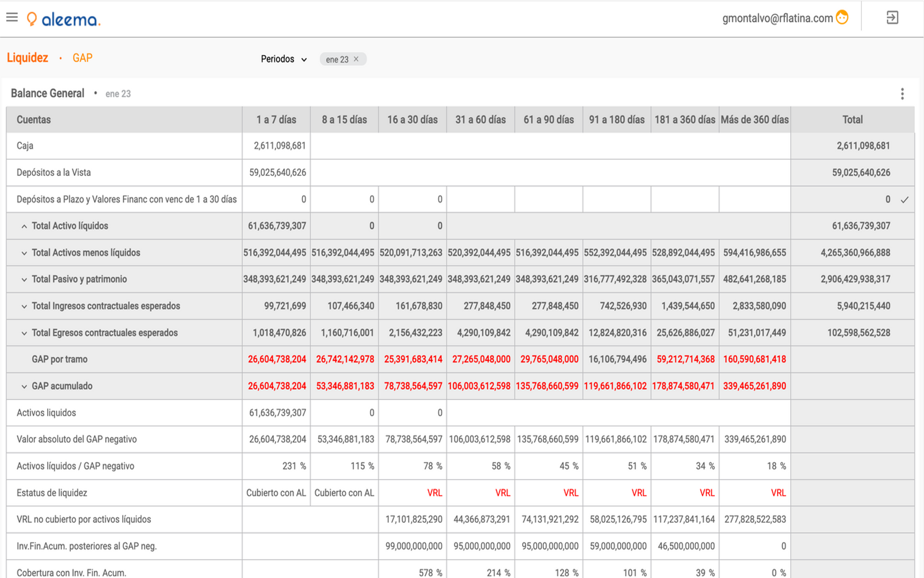924x578 pixels.
Task: Open the hamburger navigation menu
Action: tap(12, 17)
